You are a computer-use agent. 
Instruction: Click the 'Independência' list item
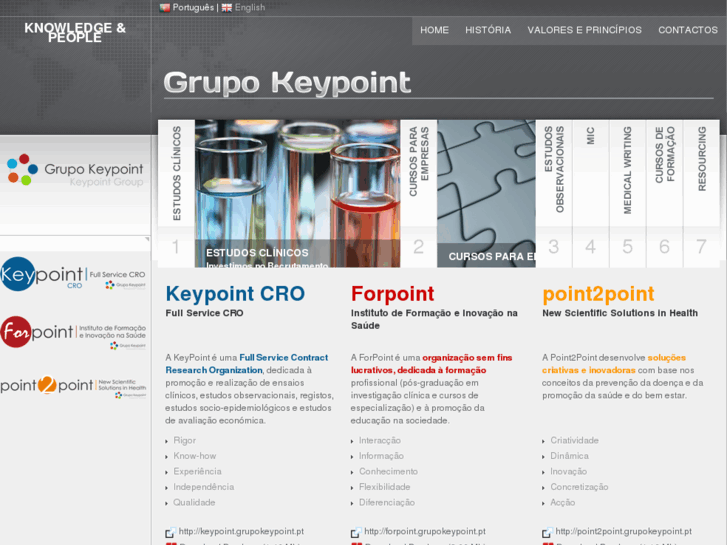click(204, 487)
